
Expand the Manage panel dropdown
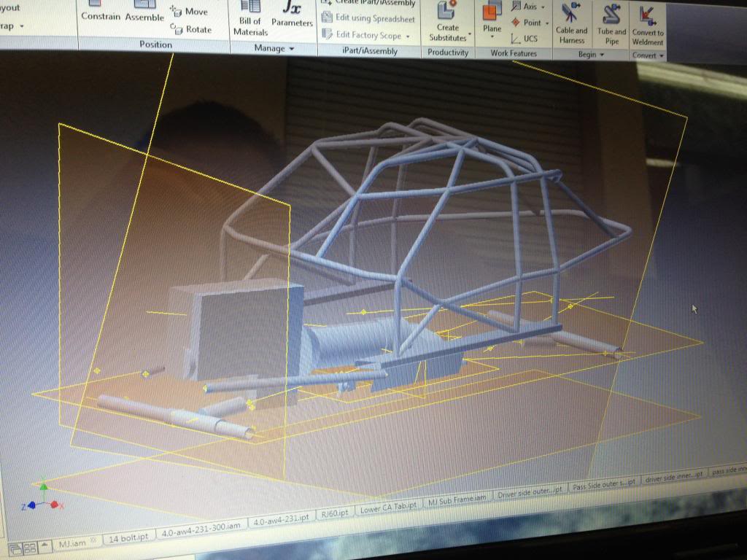click(x=292, y=49)
